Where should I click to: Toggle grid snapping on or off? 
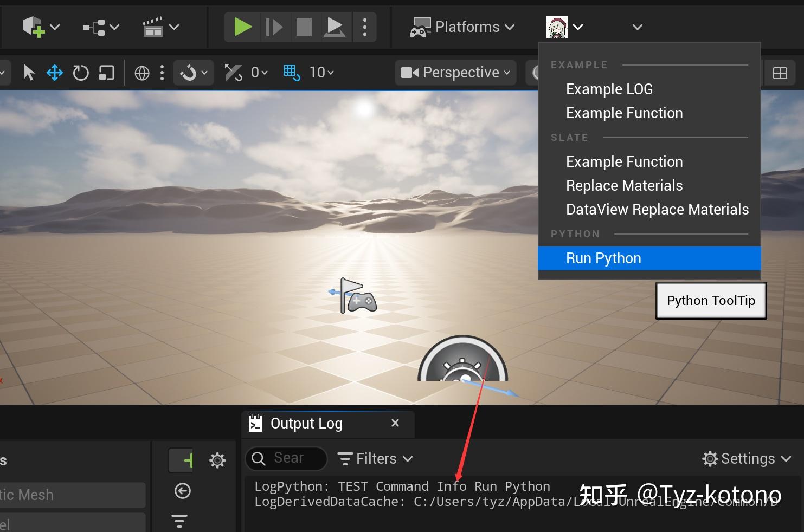pyautogui.click(x=292, y=72)
